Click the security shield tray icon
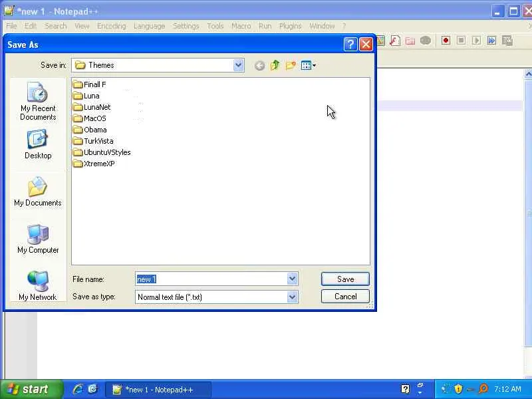The height and width of the screenshot is (399, 532). tap(458, 389)
